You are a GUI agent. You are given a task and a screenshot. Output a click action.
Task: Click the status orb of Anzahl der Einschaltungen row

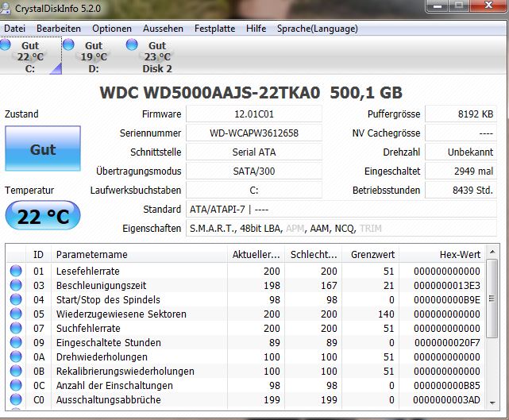(x=16, y=385)
